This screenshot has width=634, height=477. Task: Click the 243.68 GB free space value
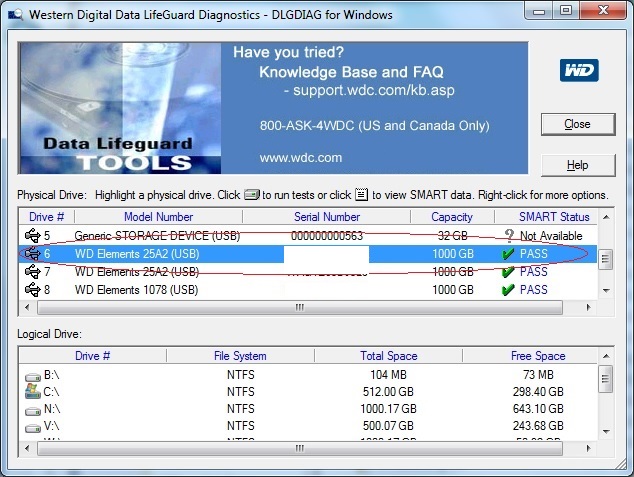(x=538, y=426)
